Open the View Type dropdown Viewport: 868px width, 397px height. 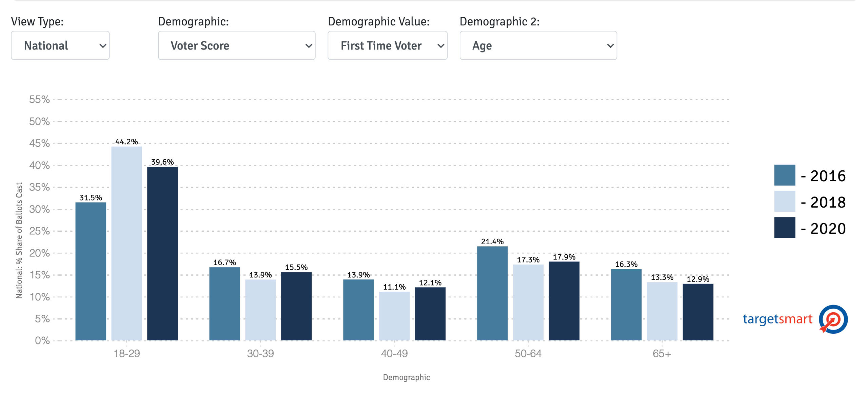point(60,45)
